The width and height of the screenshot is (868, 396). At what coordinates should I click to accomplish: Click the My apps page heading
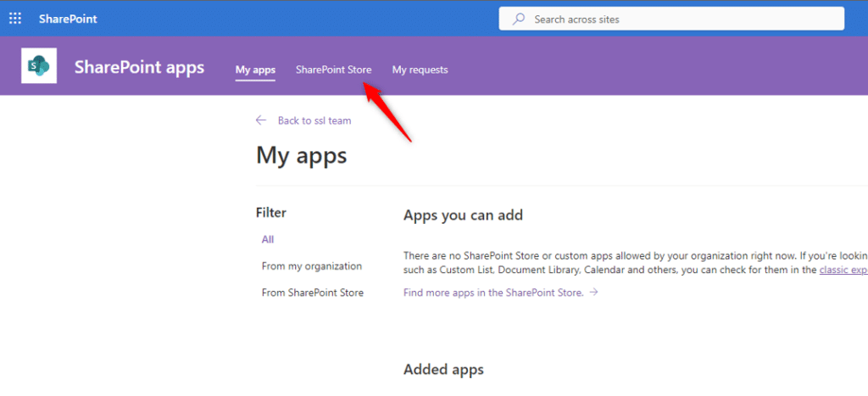(x=302, y=156)
